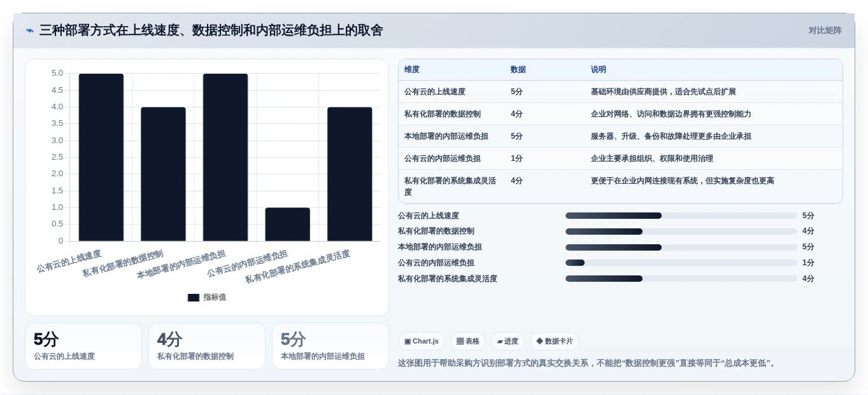
Task: Select table row 公有云的内部运维负担
Action: pos(620,158)
